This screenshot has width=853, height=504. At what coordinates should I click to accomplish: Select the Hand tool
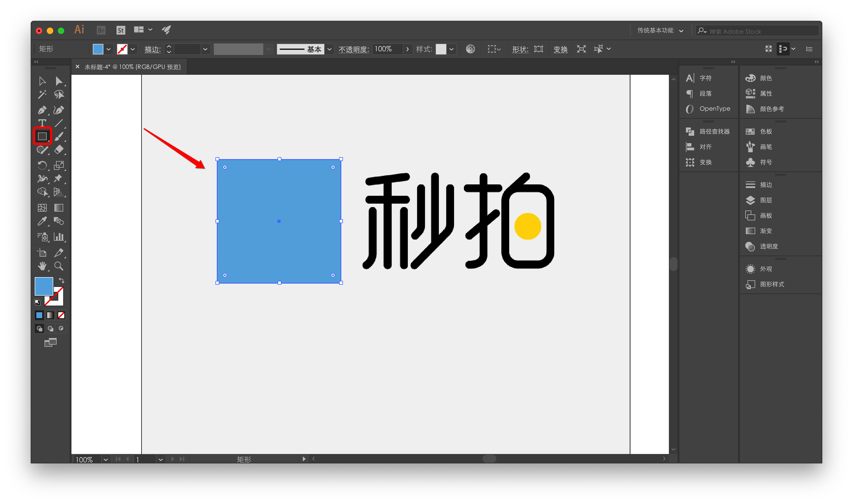42,266
